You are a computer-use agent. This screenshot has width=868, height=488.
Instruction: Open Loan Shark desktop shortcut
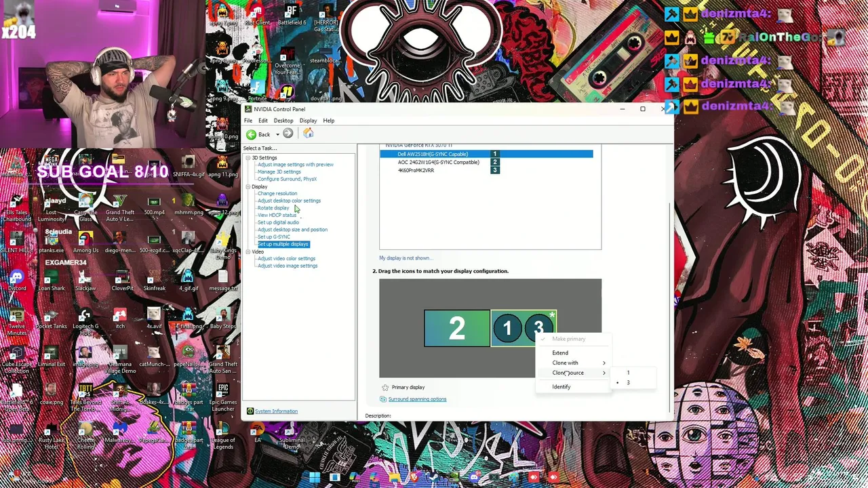[x=52, y=279]
